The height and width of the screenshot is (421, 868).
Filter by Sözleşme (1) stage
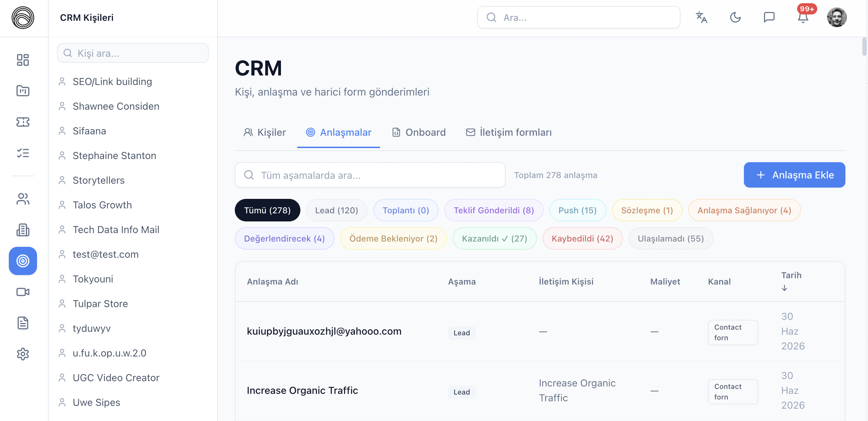coord(647,210)
